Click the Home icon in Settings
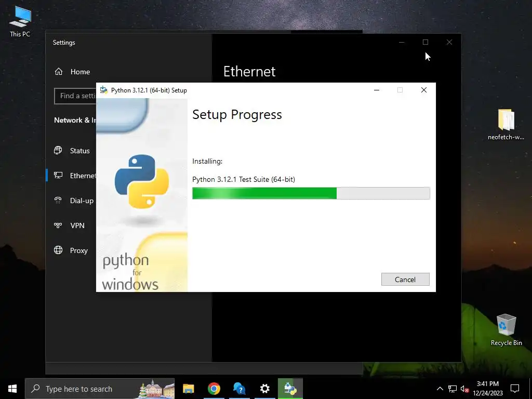 (x=59, y=72)
